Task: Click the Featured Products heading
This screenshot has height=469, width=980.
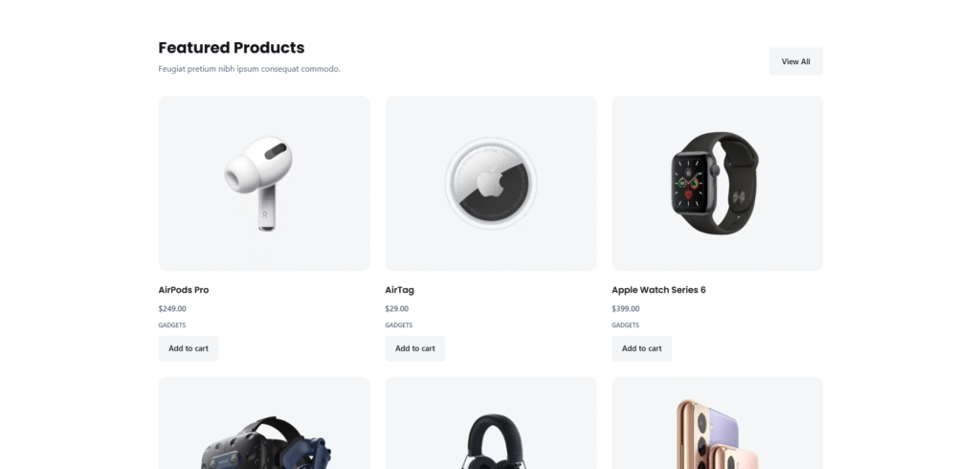Action: [x=232, y=48]
